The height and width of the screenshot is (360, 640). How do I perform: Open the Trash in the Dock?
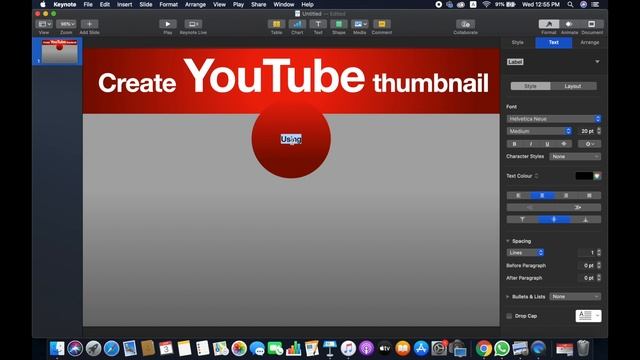click(583, 349)
